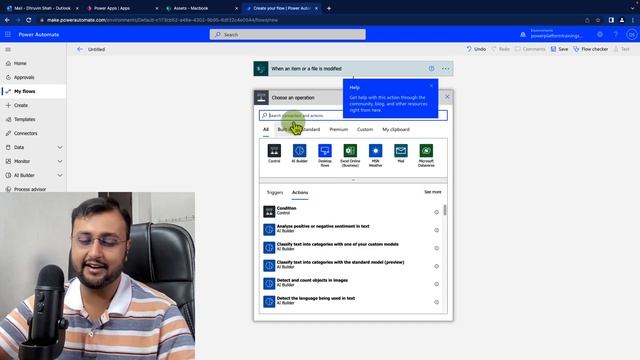The image size is (640, 360).
Task: Click the Untitled flow name
Action: (97, 49)
